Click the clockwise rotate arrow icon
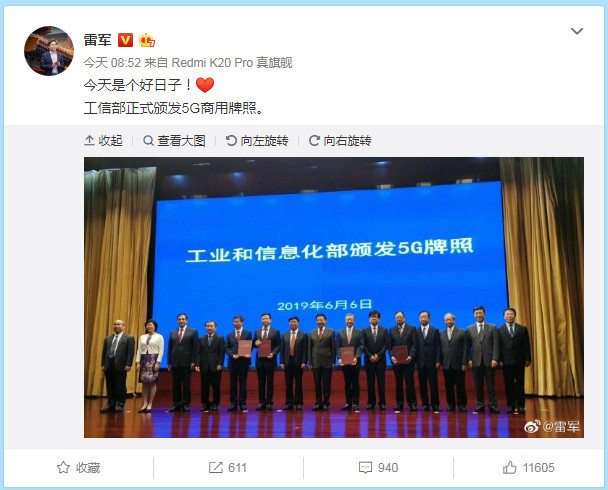Screen dimensions: 608x490 pos(314,140)
